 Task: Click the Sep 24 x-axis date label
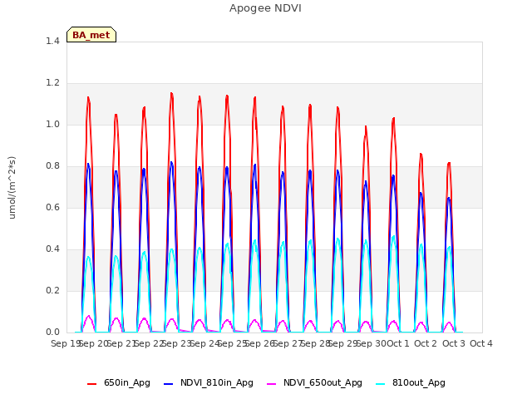tap(205, 343)
